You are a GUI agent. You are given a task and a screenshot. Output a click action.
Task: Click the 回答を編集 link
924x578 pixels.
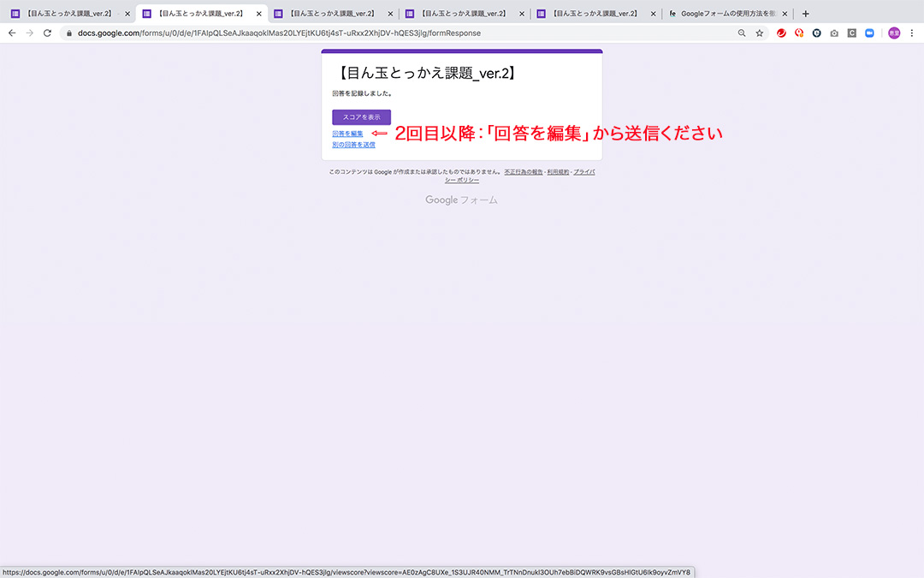click(x=347, y=134)
